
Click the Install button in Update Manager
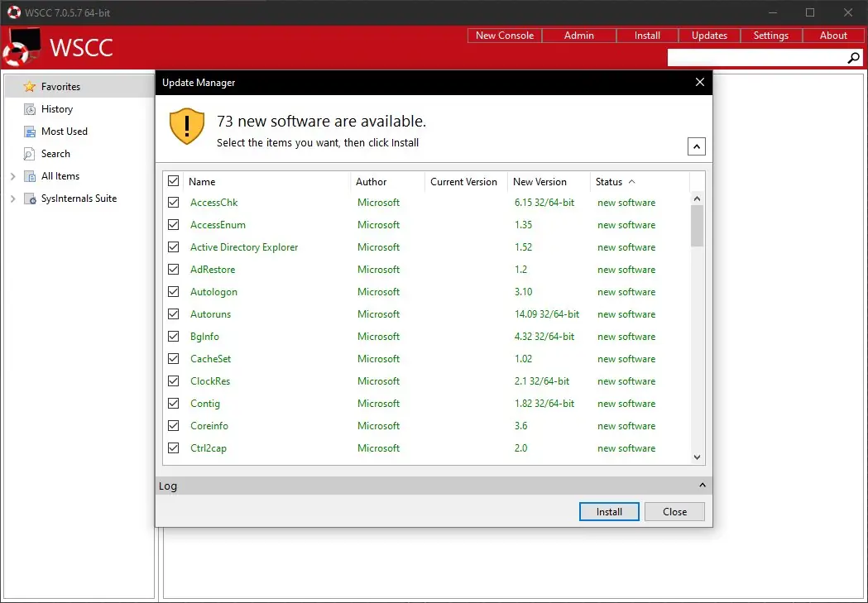(609, 512)
